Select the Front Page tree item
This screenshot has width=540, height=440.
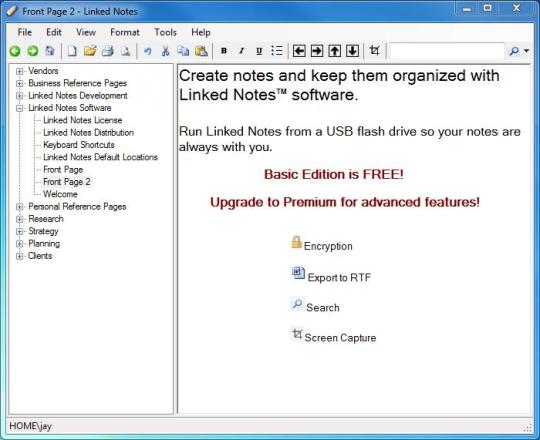click(63, 170)
